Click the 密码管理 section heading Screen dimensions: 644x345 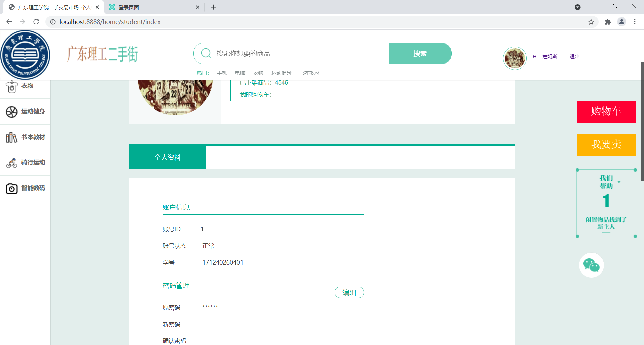176,286
